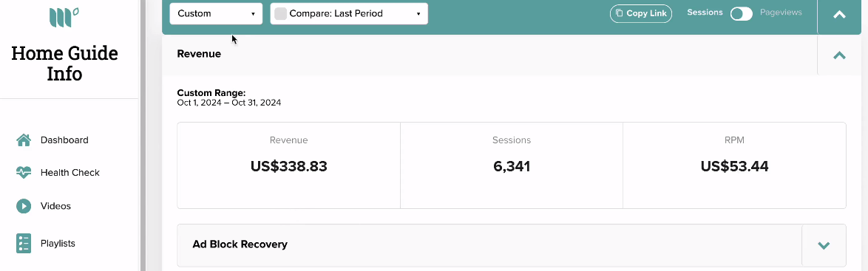The image size is (868, 271).
Task: Click the Revenue US$338.83 card
Action: click(288, 165)
